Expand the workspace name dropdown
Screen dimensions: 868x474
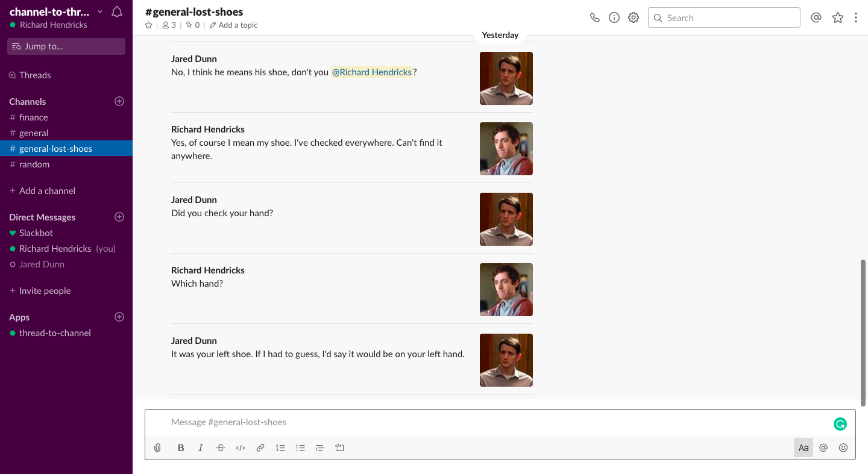pyautogui.click(x=56, y=11)
